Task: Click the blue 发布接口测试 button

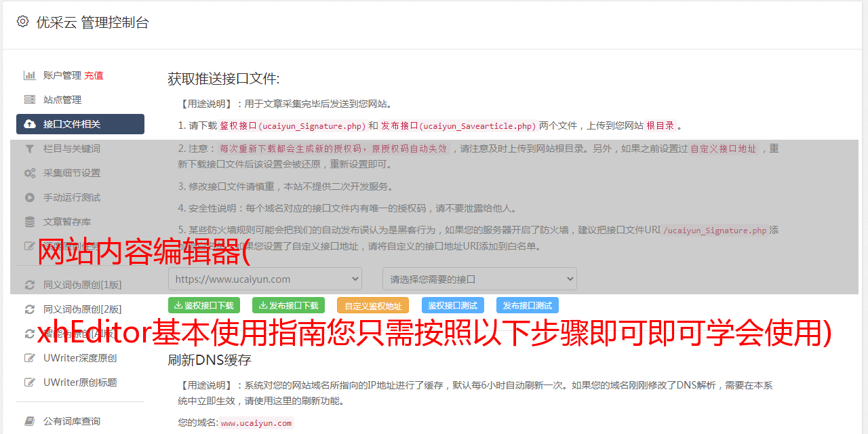Action: [x=528, y=305]
